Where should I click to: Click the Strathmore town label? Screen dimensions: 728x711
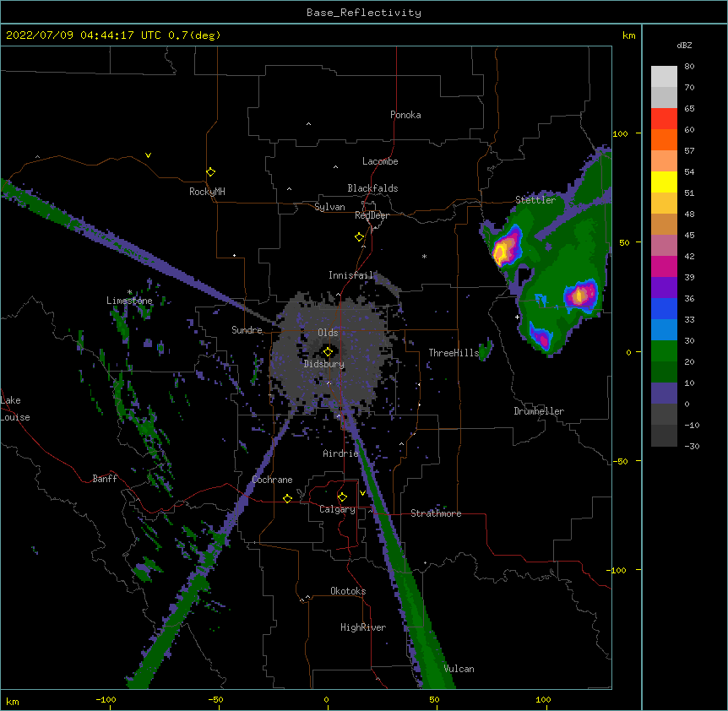click(x=436, y=513)
